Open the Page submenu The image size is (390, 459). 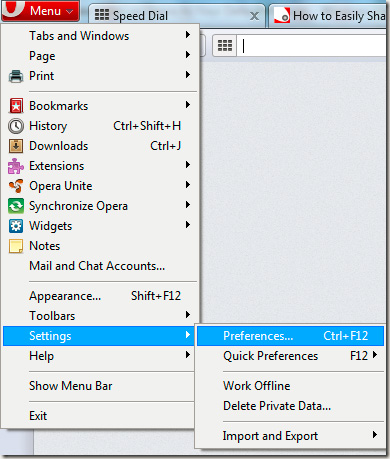pyautogui.click(x=100, y=56)
